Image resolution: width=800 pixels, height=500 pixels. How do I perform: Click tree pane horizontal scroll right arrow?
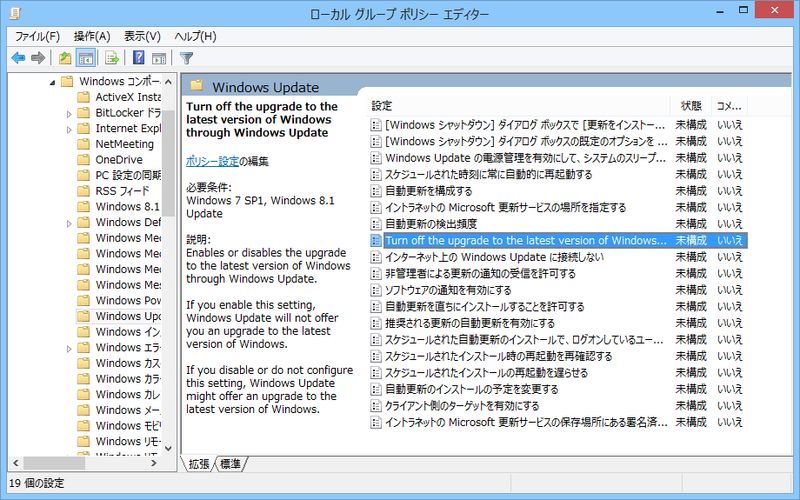[x=154, y=463]
